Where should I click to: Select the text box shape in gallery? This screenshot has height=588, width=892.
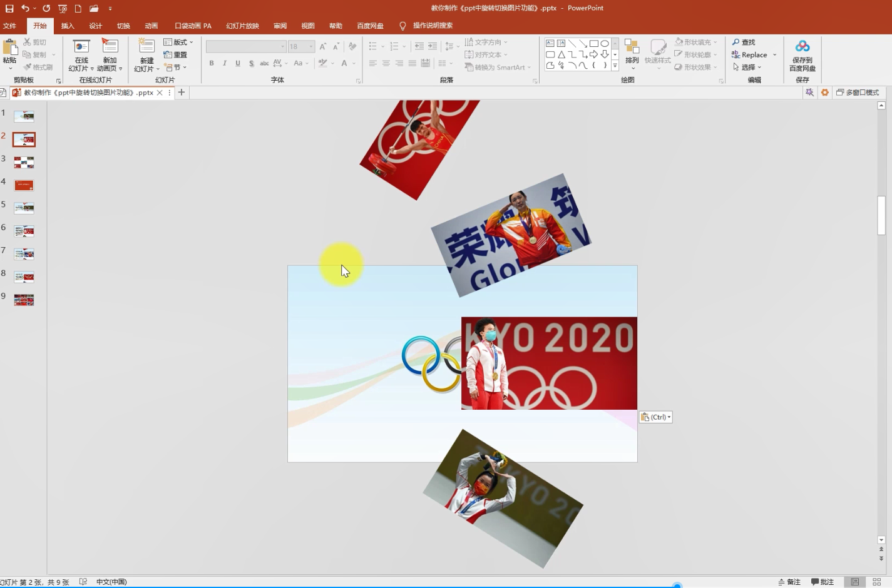(x=550, y=43)
